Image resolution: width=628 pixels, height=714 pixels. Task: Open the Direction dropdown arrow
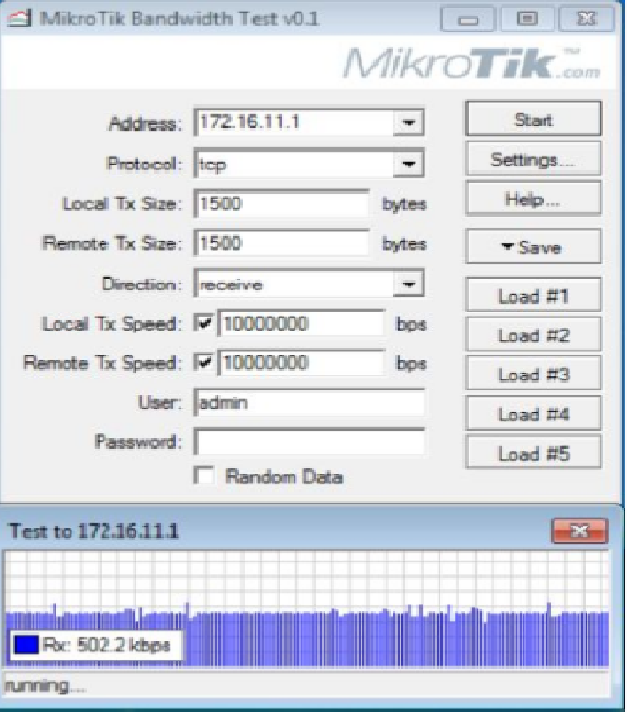tap(408, 284)
